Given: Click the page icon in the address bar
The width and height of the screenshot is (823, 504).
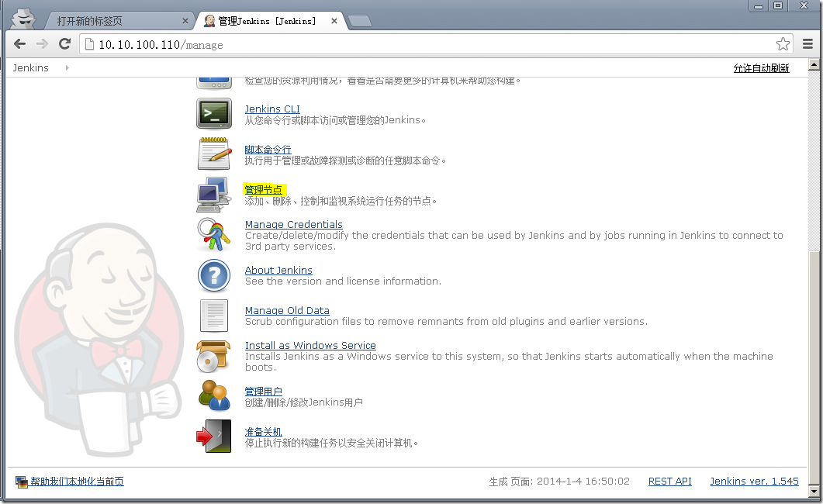Looking at the screenshot, I should click(x=89, y=44).
